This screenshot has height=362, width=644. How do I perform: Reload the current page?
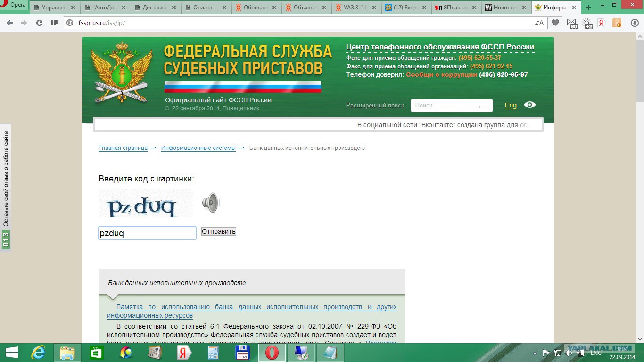click(x=39, y=23)
